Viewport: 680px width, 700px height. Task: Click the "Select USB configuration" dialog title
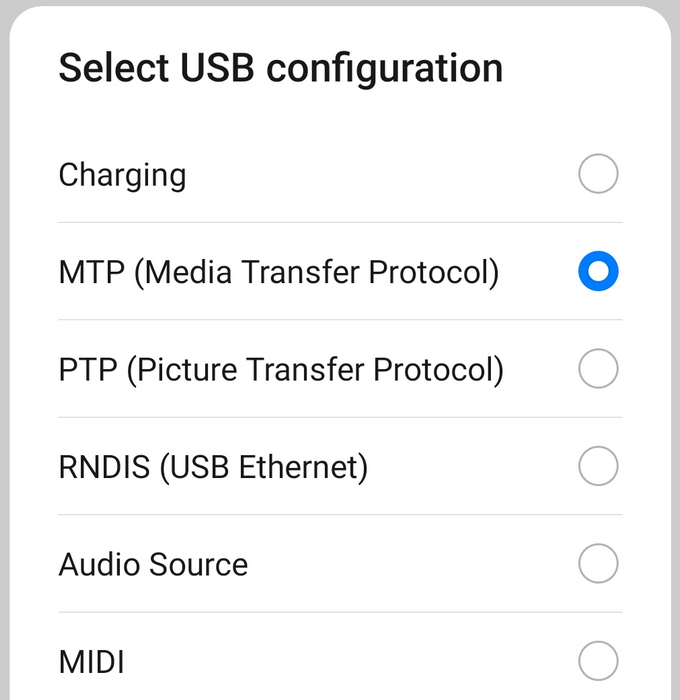tap(281, 69)
